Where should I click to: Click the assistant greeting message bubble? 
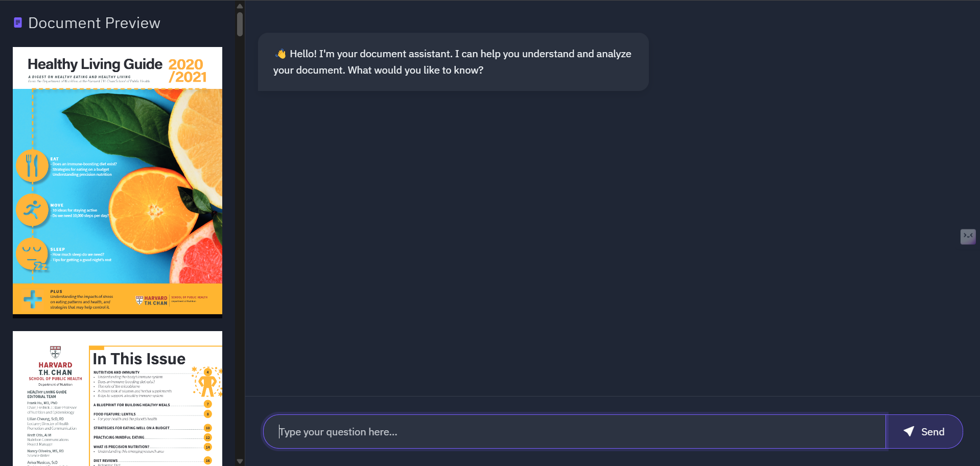coord(453,61)
